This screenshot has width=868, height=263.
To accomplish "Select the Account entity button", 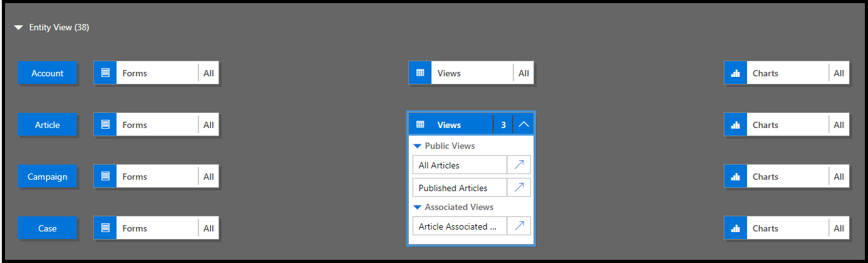I will click(x=47, y=73).
